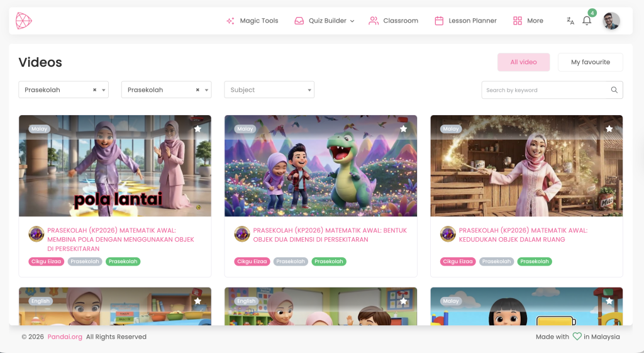Viewport: 644px width, 353px height.
Task: Click Cikgu Eizaa avatar on dinosaur video card
Action: click(242, 234)
